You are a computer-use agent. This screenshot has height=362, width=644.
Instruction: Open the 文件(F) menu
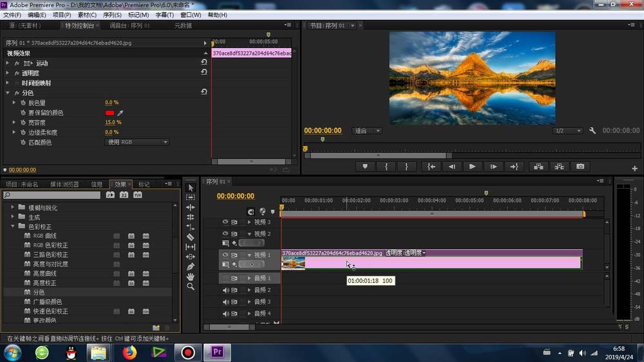pyautogui.click(x=12, y=15)
